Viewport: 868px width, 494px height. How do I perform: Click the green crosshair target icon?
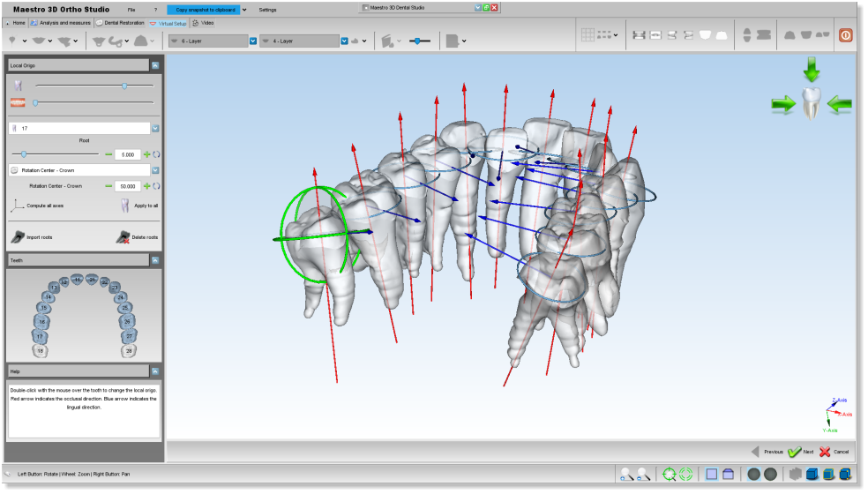pos(670,474)
